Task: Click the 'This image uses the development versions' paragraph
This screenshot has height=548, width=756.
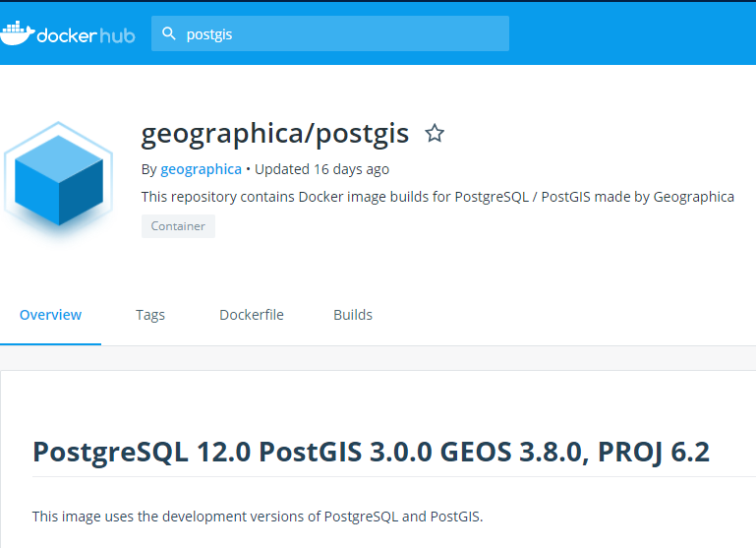Action: tap(258, 517)
